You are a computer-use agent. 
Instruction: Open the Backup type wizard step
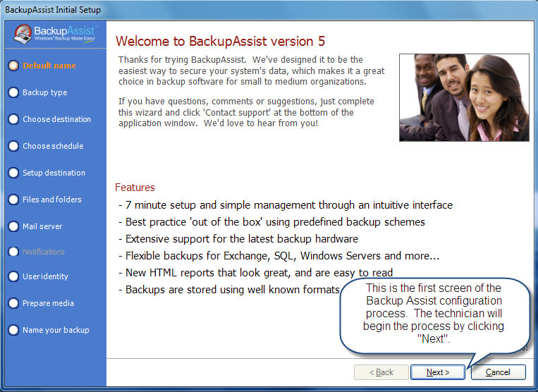pos(44,92)
